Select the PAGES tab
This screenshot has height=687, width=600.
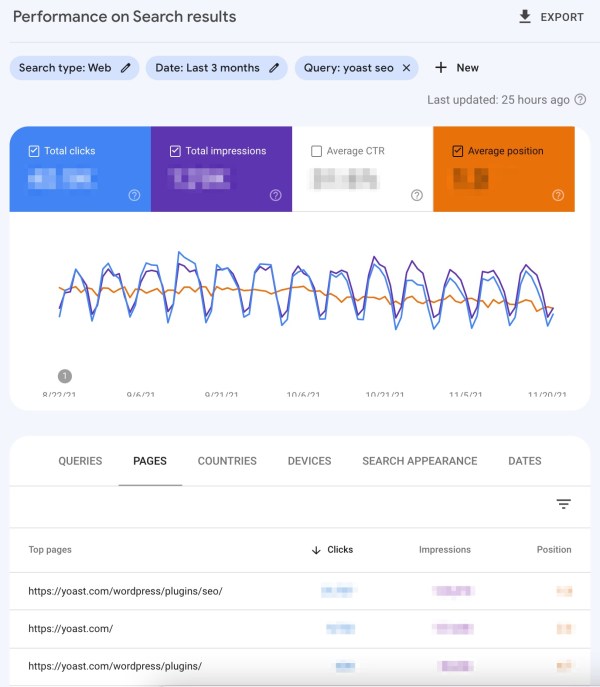click(150, 461)
